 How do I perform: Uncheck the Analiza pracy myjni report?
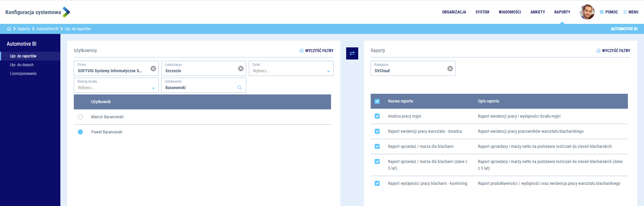pyautogui.click(x=377, y=116)
